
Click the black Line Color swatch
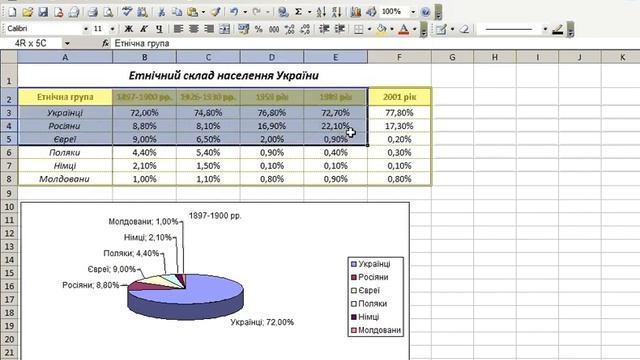click(x=558, y=29)
